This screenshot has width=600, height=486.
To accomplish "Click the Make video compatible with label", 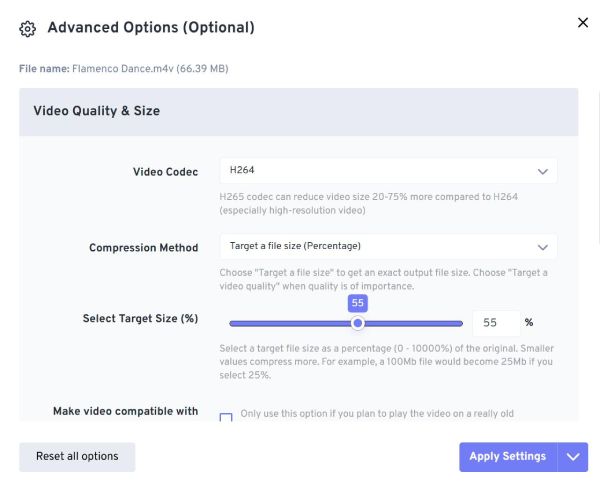I will coord(126,411).
